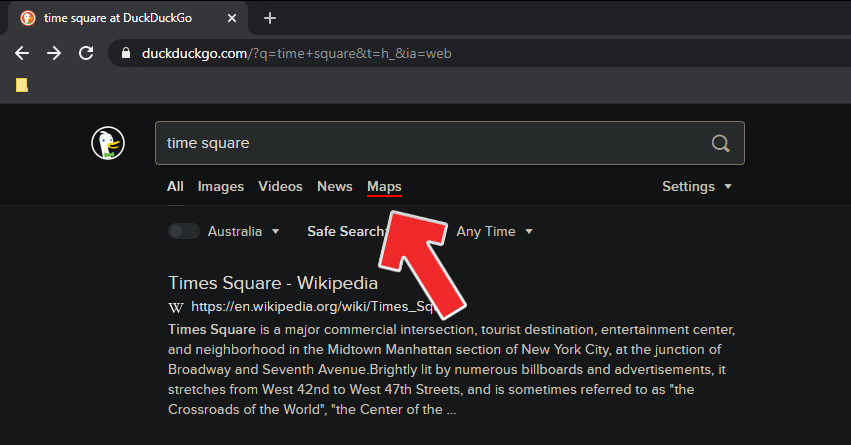Screen dimensions: 851x445
Task: Select the All results tab
Action: 175,187
